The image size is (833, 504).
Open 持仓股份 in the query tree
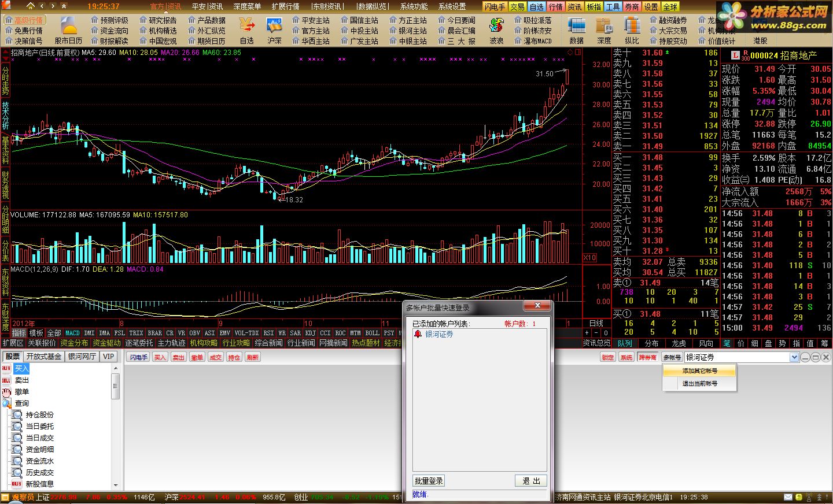point(39,414)
